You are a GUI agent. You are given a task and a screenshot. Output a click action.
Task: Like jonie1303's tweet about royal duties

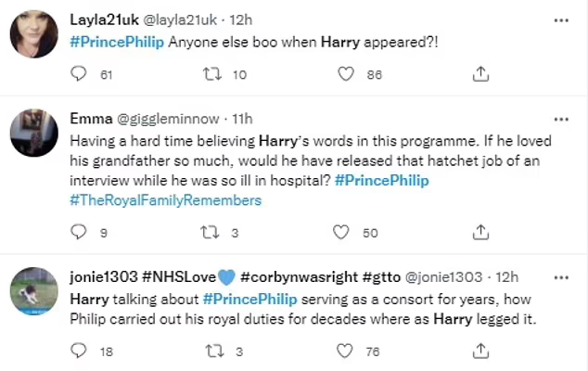[x=347, y=351]
